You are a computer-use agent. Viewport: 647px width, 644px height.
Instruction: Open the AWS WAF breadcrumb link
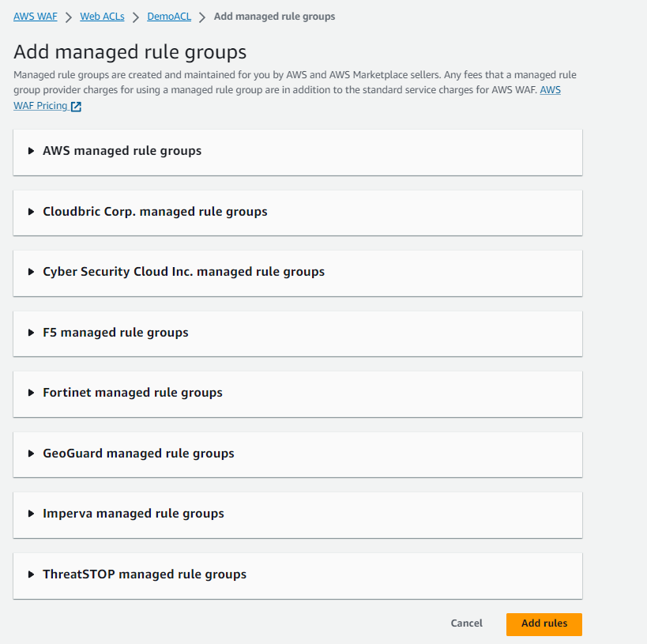35,17
